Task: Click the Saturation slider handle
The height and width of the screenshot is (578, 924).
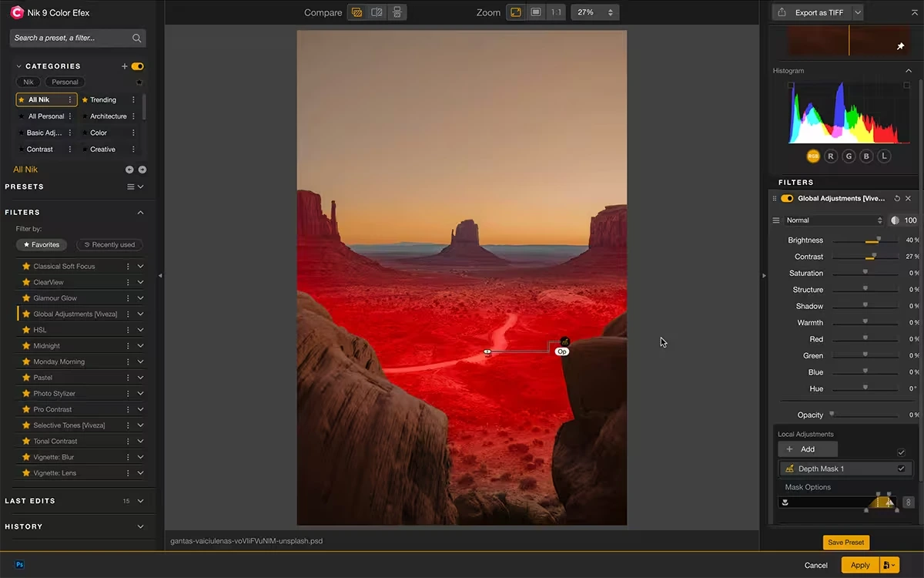Action: (865, 272)
